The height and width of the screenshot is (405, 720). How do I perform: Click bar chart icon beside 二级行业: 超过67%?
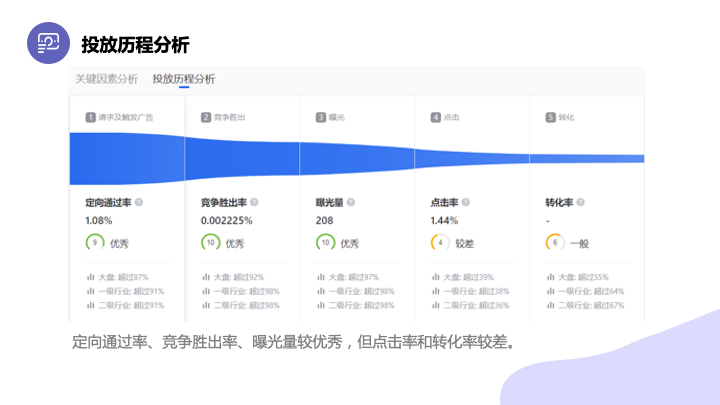(550, 305)
